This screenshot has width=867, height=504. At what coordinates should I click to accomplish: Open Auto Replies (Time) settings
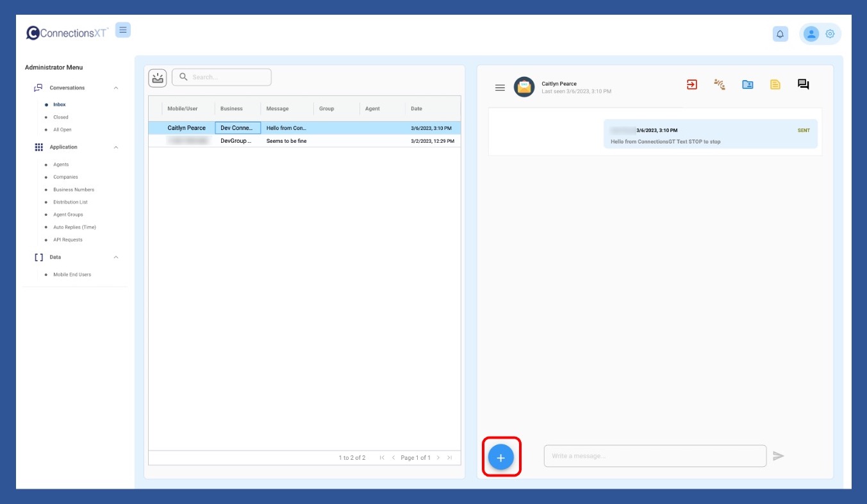(x=74, y=227)
